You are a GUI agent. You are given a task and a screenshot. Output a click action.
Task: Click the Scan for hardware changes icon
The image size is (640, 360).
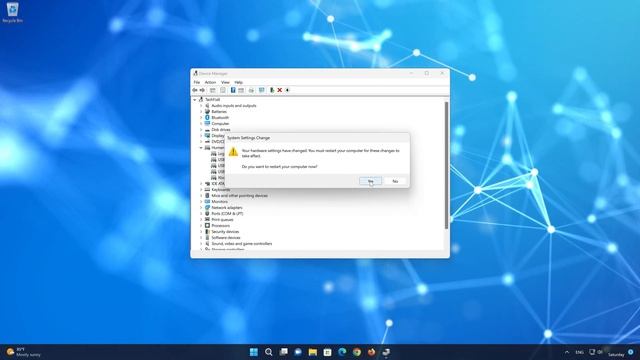pos(261,90)
